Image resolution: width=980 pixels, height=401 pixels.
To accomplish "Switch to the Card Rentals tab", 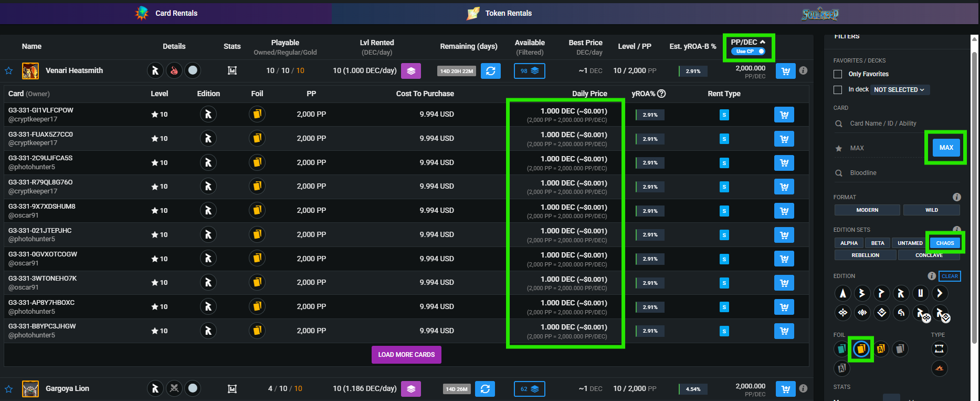I will (x=166, y=13).
